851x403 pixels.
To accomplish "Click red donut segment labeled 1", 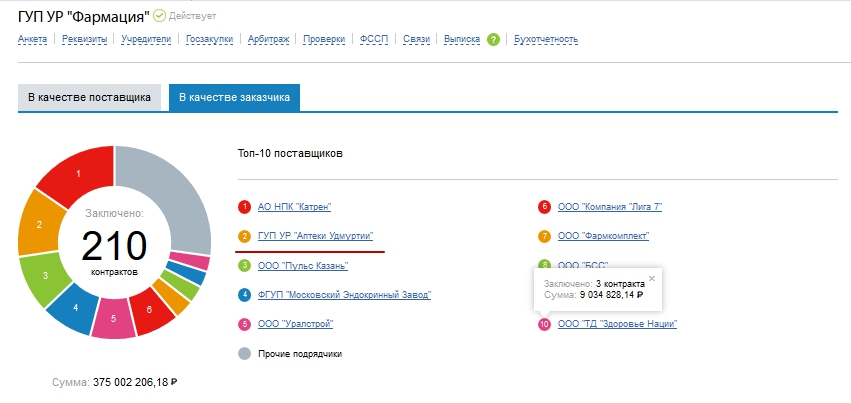I will [x=81, y=174].
